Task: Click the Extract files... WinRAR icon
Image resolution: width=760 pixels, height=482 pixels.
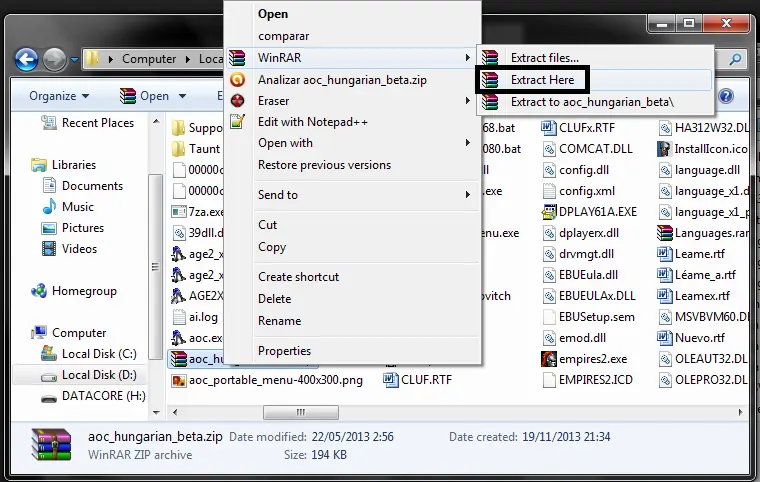Action: click(490, 58)
